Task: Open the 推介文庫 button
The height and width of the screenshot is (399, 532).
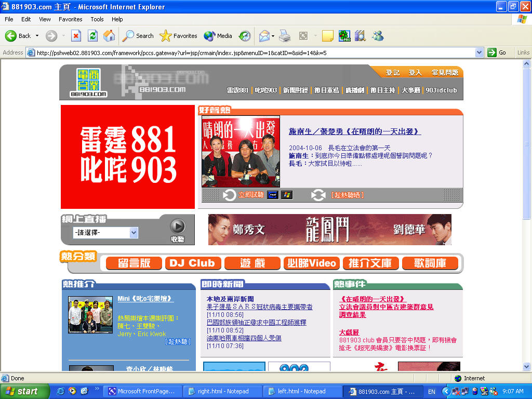Action: tap(370, 263)
